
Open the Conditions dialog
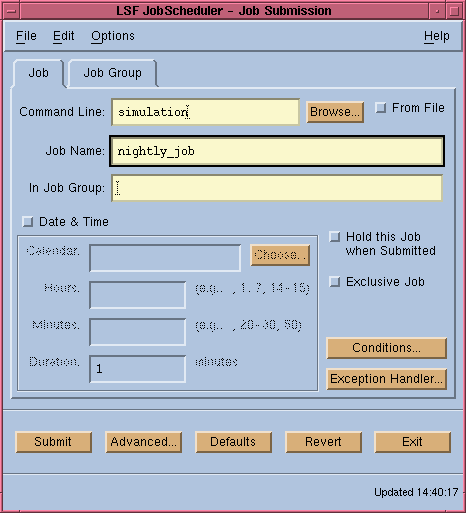387,348
